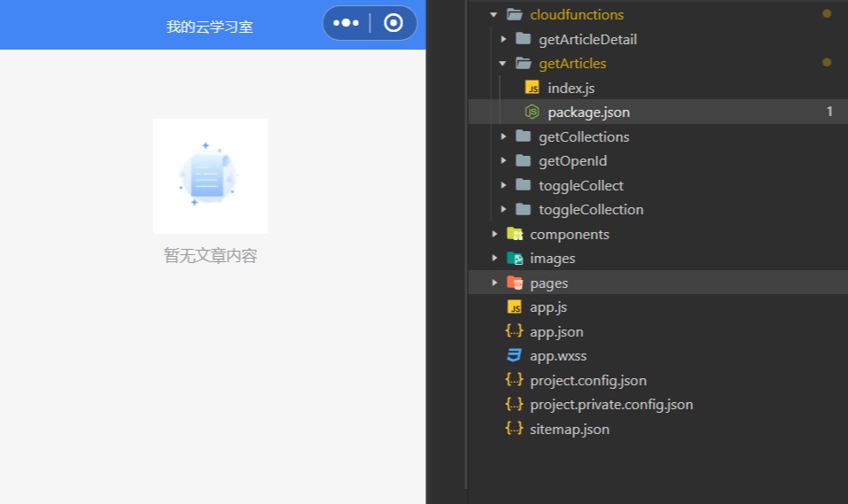Expand the toggleCollection folder arrow
Viewport: 848px width, 504px height.
503,209
